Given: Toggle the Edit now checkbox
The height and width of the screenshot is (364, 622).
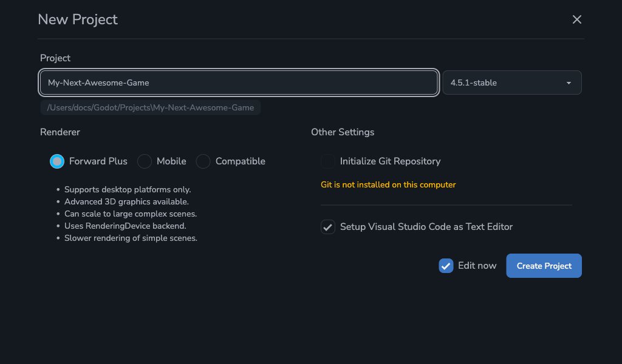Looking at the screenshot, I should (x=446, y=266).
